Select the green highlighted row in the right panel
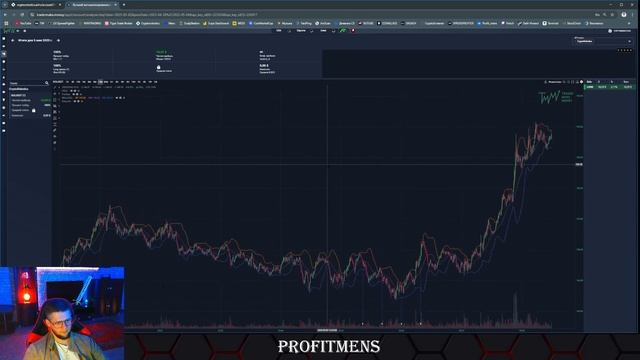The width and height of the screenshot is (640, 360). point(610,87)
